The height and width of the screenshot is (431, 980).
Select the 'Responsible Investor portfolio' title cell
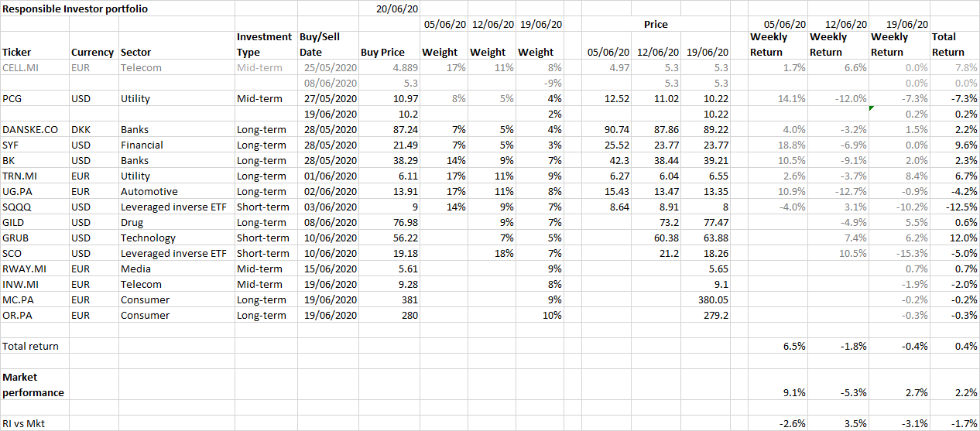(x=76, y=9)
